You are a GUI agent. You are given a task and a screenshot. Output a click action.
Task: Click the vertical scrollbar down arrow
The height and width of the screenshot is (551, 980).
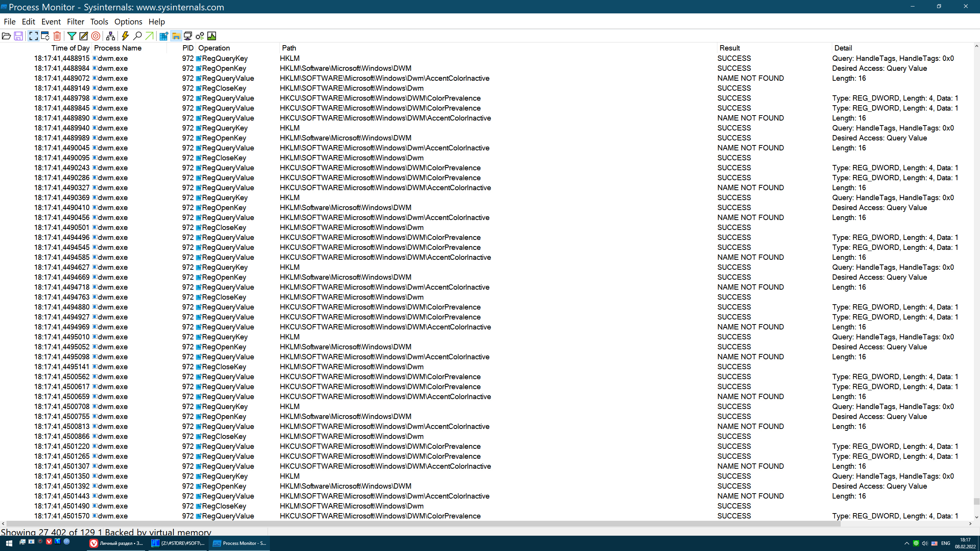coord(977,517)
